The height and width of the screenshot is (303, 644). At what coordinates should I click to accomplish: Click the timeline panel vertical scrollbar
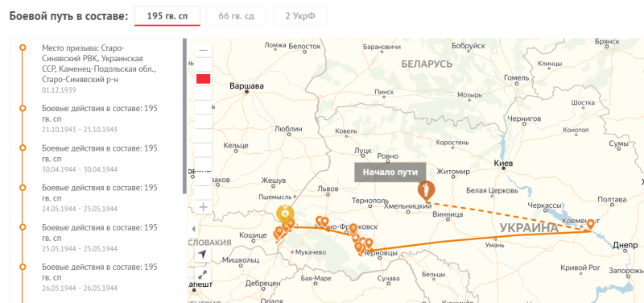[185, 116]
